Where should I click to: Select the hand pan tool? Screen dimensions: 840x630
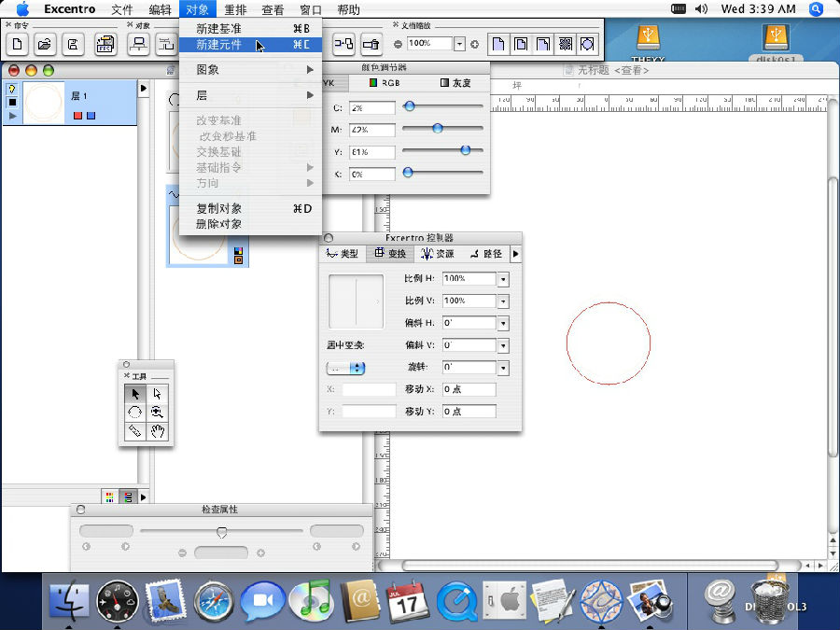[159, 430]
